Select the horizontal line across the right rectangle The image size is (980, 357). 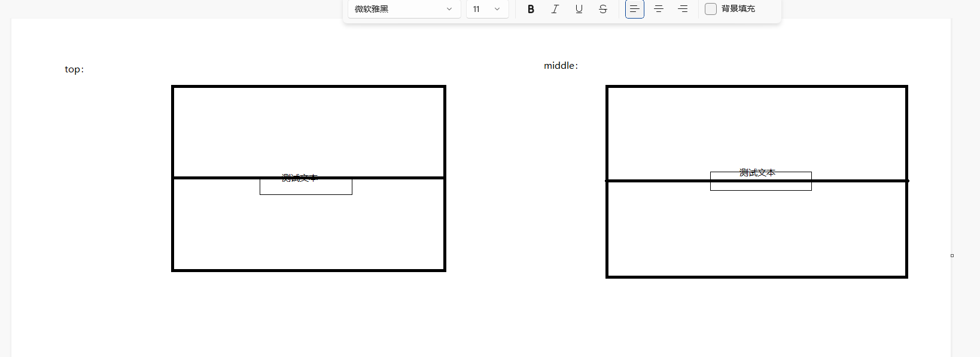pos(658,181)
